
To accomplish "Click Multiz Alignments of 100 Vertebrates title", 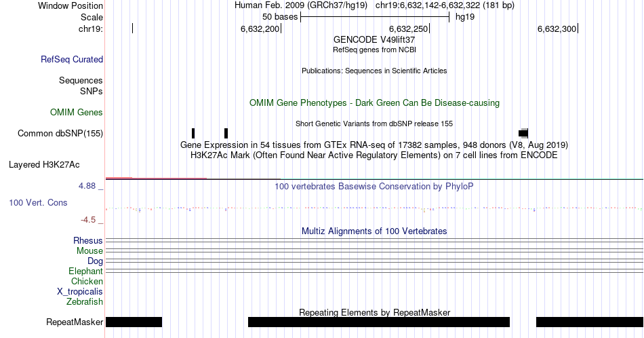I will pos(374,231).
